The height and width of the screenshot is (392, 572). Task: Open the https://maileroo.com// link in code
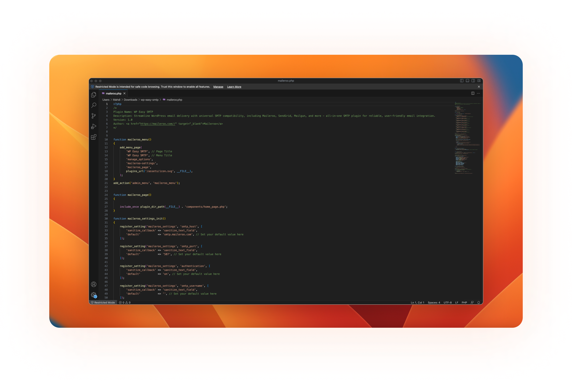pyautogui.click(x=158, y=124)
